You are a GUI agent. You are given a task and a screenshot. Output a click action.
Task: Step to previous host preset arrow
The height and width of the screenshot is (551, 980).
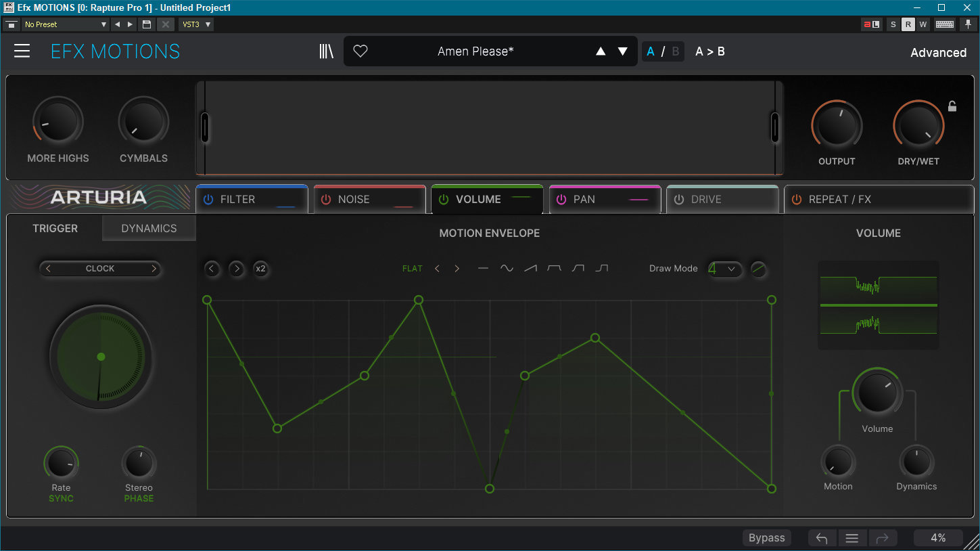point(117,24)
